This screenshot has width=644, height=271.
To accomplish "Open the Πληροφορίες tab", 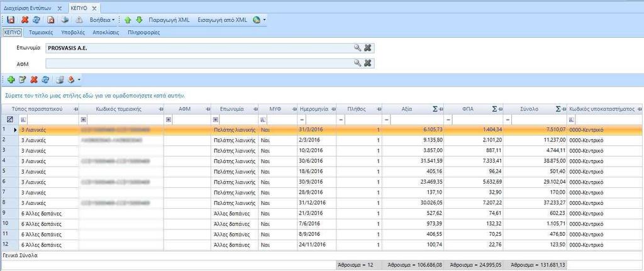I will pyautogui.click(x=144, y=32).
